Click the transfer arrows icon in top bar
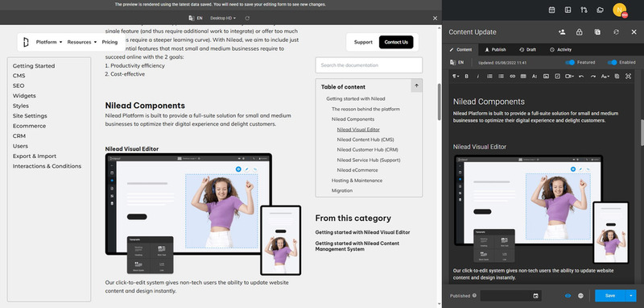Screen dimensions: 644x308 [x=584, y=10]
